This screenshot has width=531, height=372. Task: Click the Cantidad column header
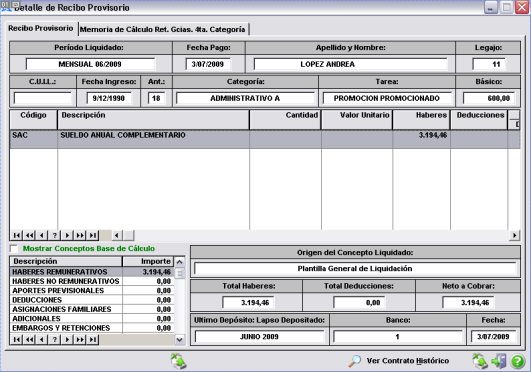pos(285,119)
